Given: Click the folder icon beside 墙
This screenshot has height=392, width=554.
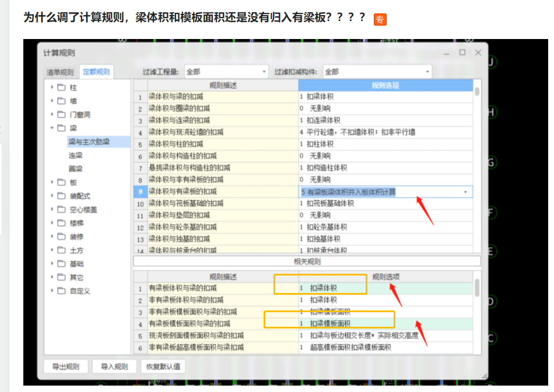Looking at the screenshot, I should click(61, 101).
